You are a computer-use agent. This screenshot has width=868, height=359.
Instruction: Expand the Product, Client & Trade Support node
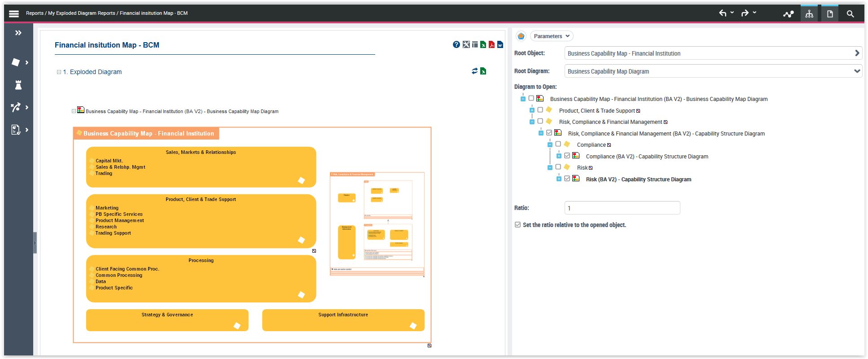coord(532,110)
